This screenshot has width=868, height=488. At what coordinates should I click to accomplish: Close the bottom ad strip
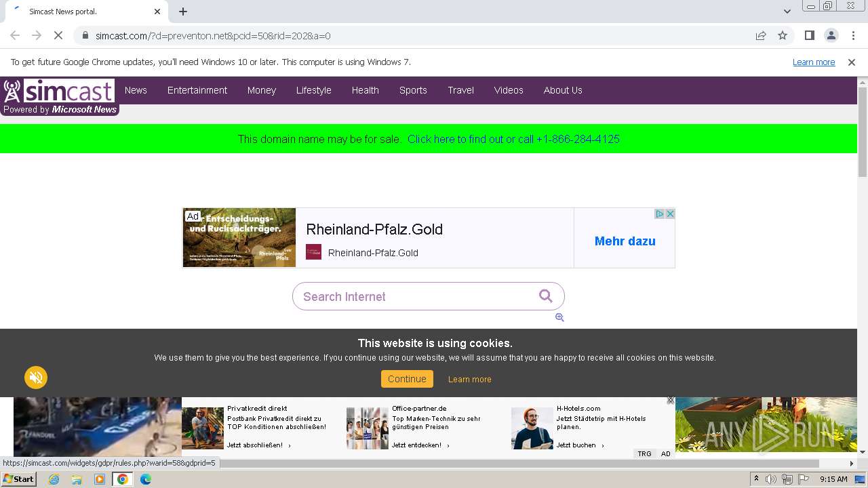(671, 400)
